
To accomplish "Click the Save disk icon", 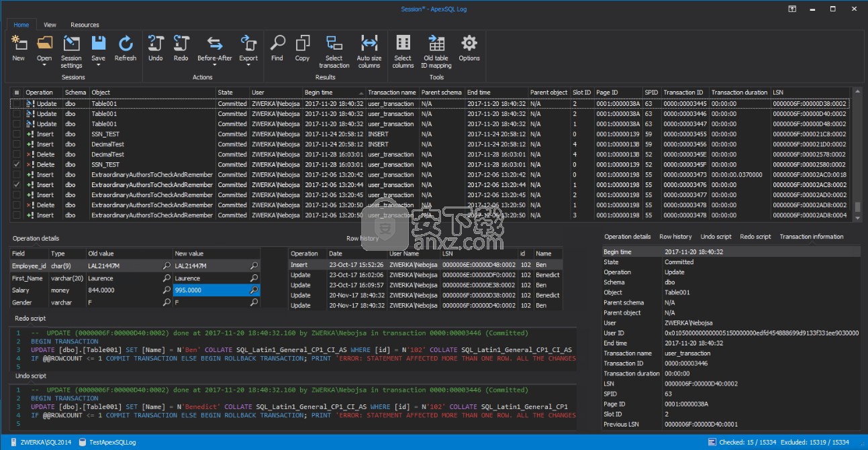I will [x=99, y=44].
